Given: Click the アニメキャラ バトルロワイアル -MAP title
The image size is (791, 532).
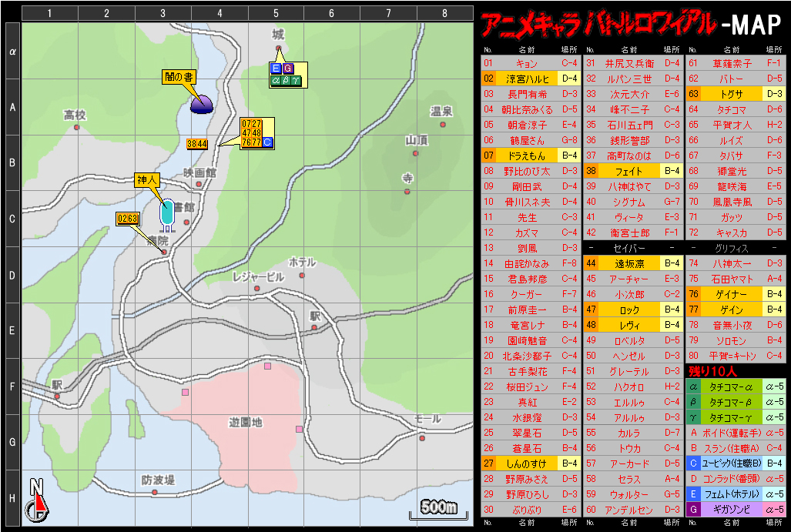Looking at the screenshot, I should click(x=631, y=24).
